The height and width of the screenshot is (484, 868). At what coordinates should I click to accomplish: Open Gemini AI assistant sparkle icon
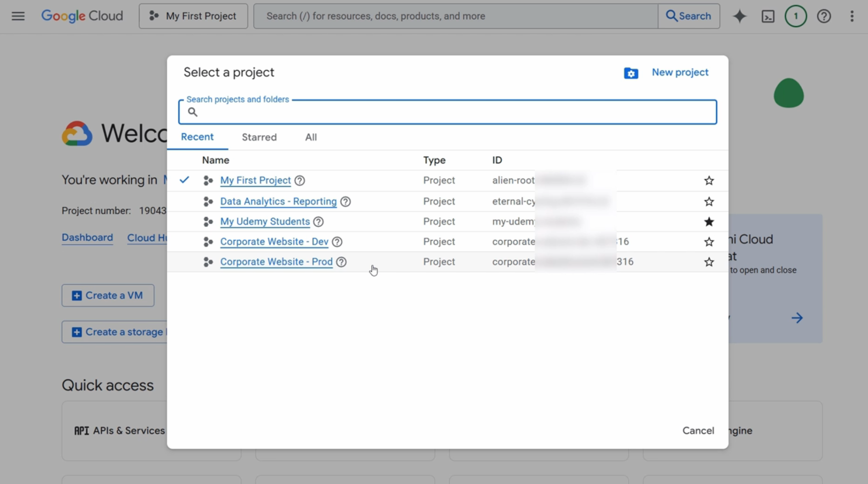[x=740, y=16]
